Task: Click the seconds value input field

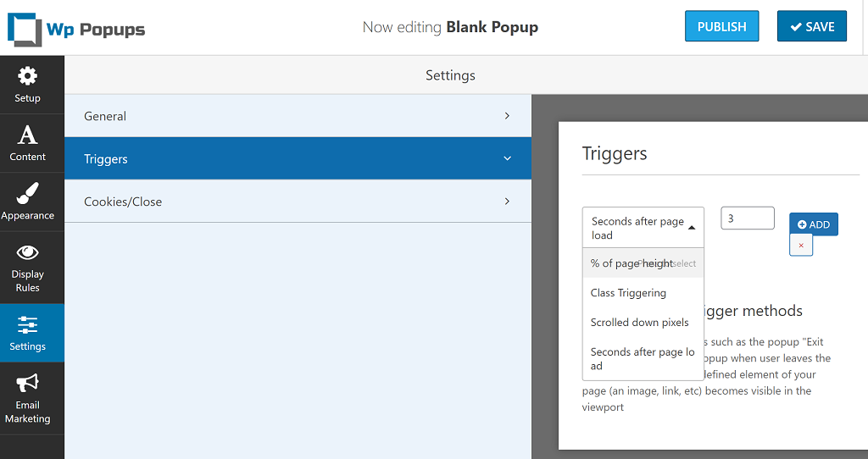Action: point(747,218)
